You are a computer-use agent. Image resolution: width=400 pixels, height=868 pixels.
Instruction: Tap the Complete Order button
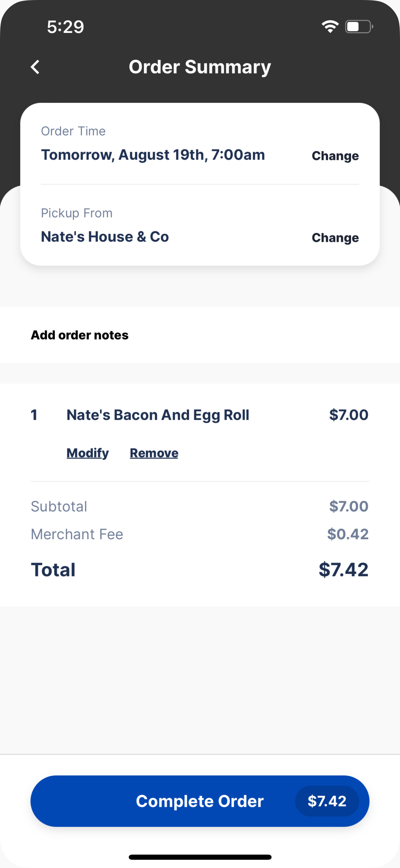[x=200, y=801]
